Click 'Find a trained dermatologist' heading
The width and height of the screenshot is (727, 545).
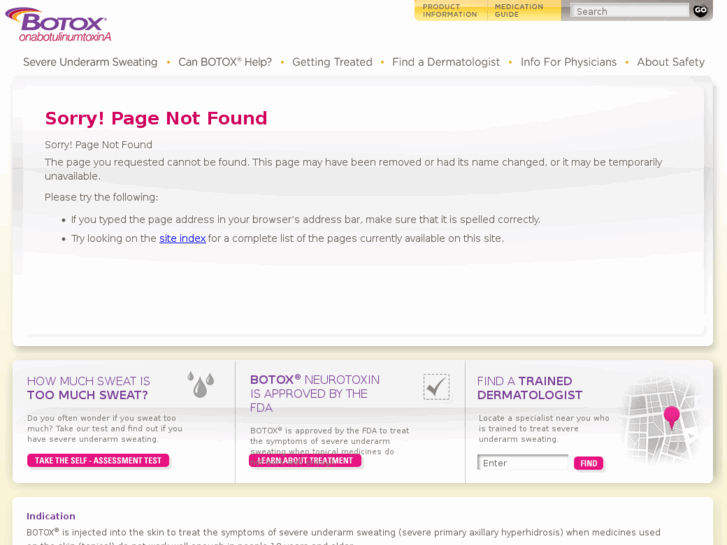click(529, 388)
